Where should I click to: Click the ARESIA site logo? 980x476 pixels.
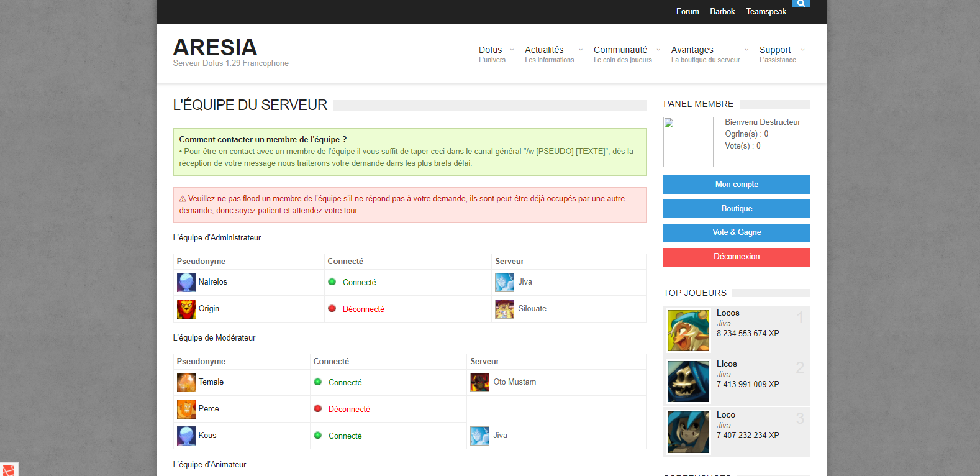215,47
